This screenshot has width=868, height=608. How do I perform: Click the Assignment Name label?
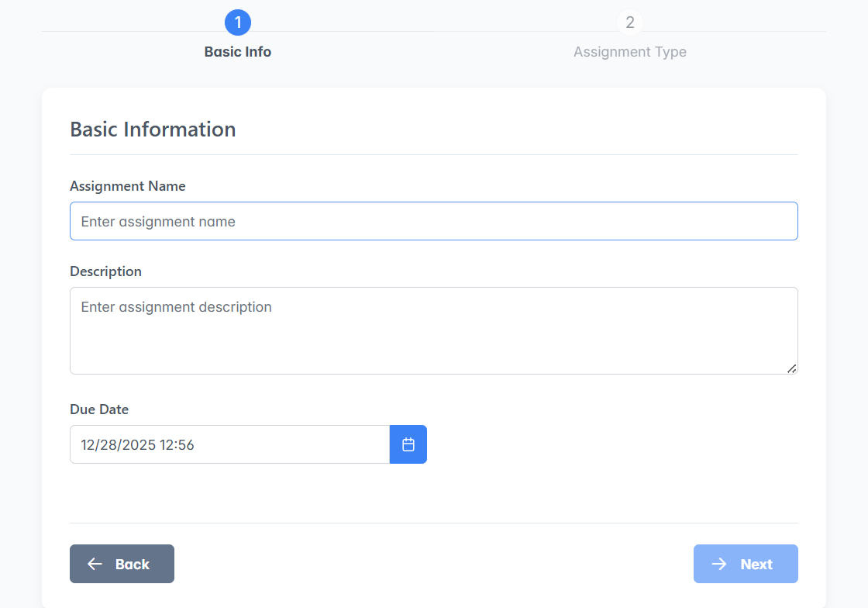[x=128, y=186]
